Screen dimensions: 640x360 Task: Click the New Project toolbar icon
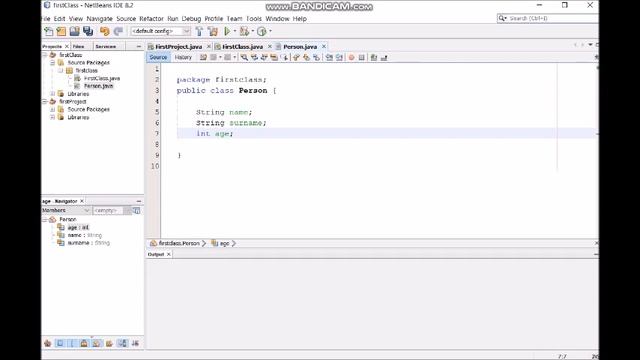click(61, 31)
